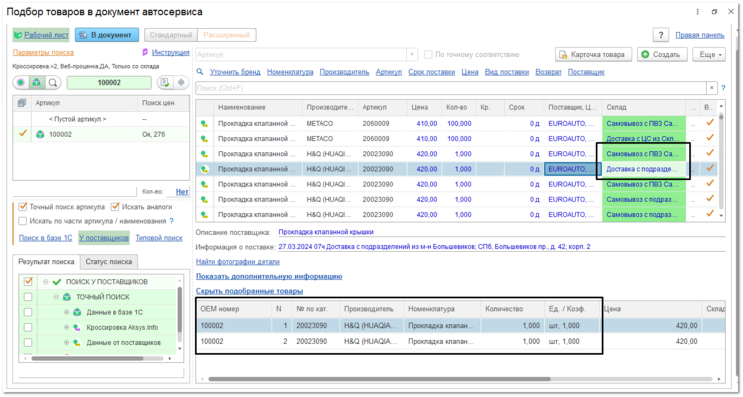The height and width of the screenshot is (397, 743).
Task: Toggle Искать аналоги checkbox
Action: (115, 207)
